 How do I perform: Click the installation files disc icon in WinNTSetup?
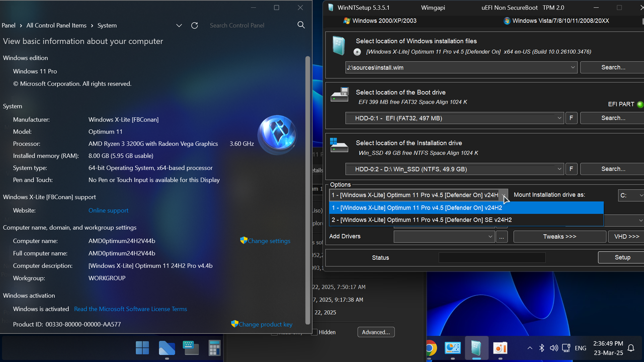pos(338,46)
